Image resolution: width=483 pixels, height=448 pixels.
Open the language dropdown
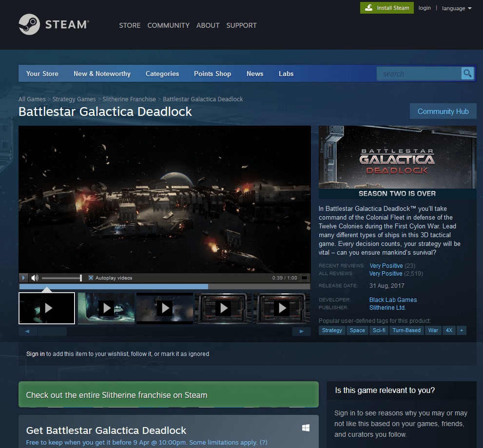click(x=457, y=8)
